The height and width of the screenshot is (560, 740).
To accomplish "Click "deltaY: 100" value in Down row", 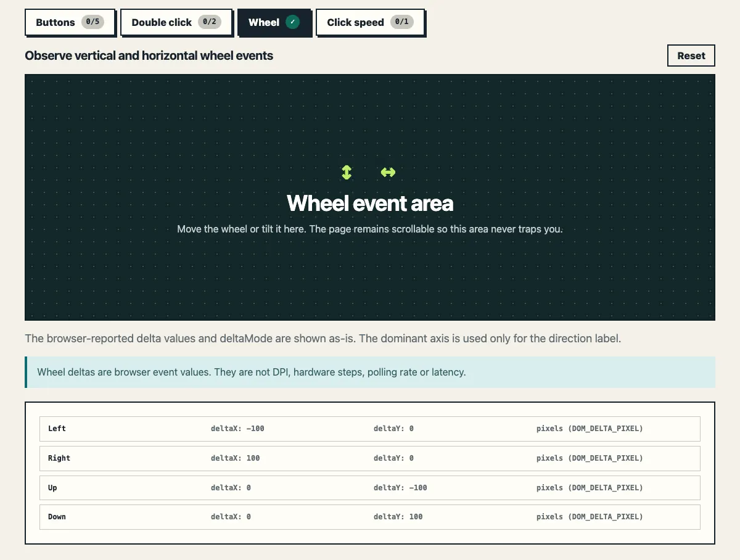I will tap(398, 517).
